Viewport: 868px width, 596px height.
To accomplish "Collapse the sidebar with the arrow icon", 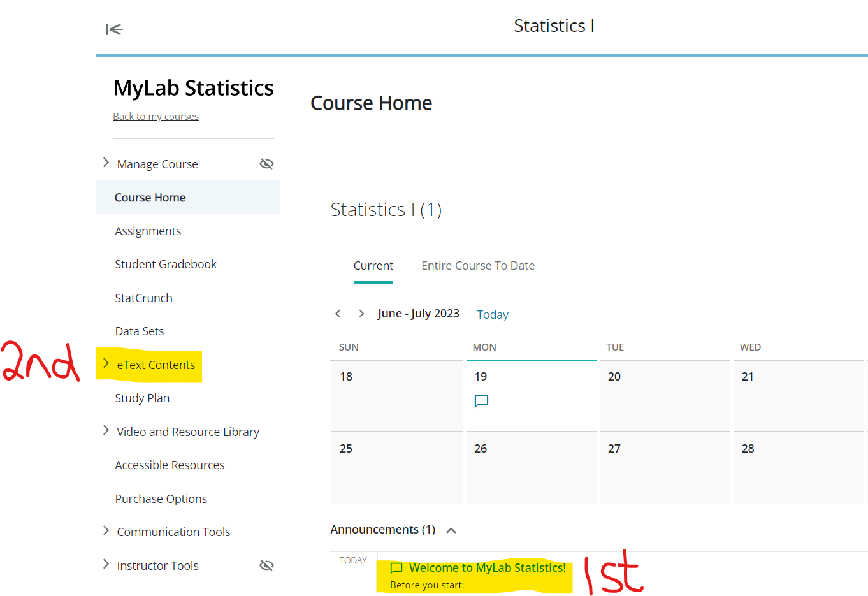I will tap(114, 29).
